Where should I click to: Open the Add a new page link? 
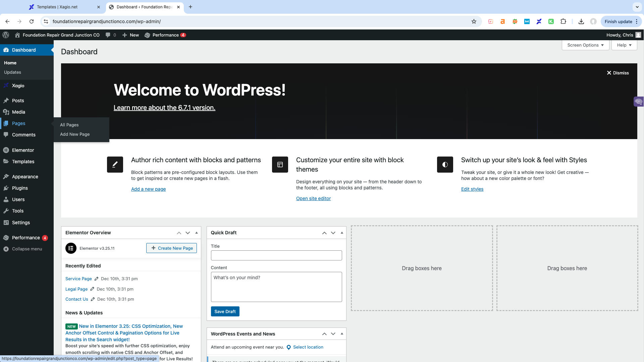click(x=148, y=189)
